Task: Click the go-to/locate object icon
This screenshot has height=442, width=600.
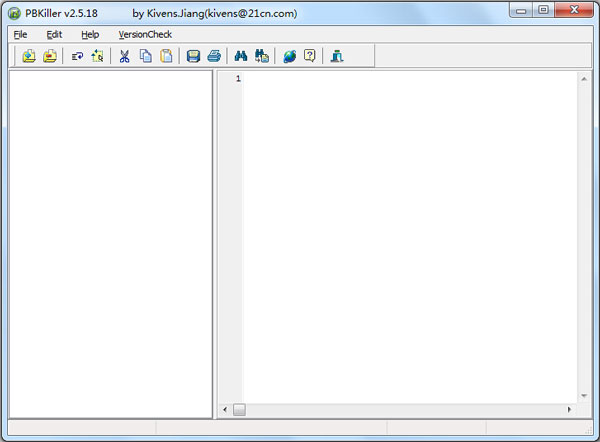Action: click(97, 56)
